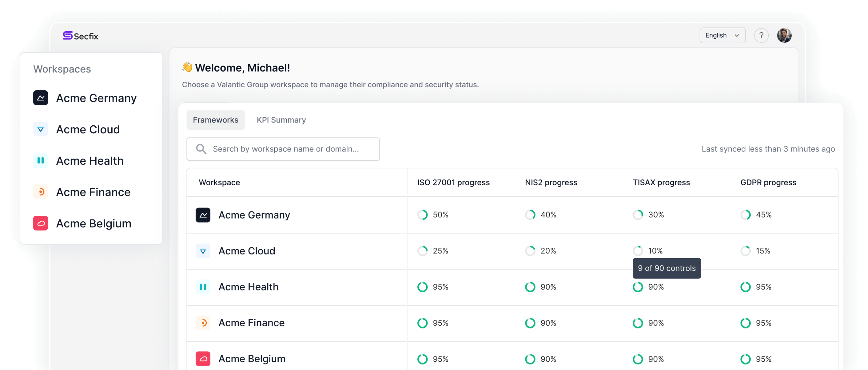
Task: Open Acme Belgium from the table
Action: pos(252,359)
